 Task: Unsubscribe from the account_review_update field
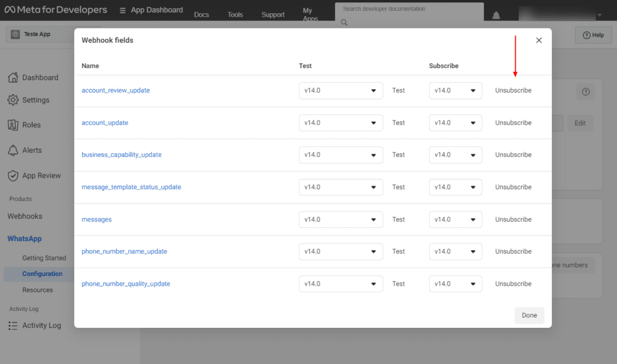[x=513, y=90]
